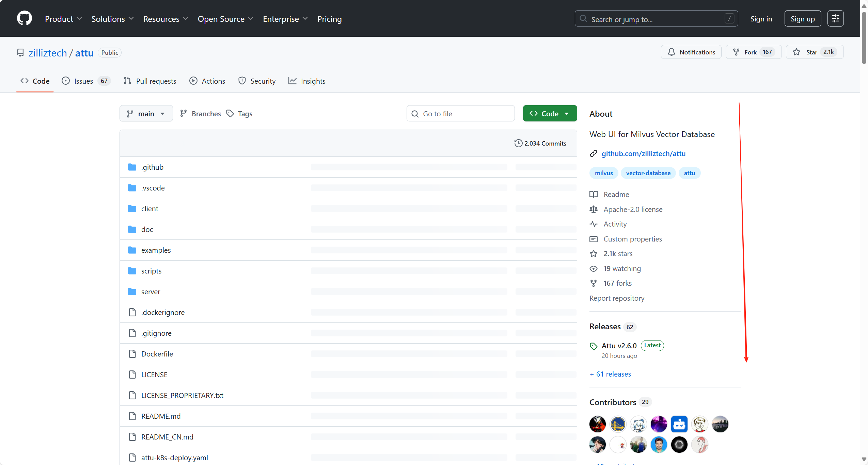Open the doc folder icon
This screenshot has width=868, height=465.
pos(132,229)
